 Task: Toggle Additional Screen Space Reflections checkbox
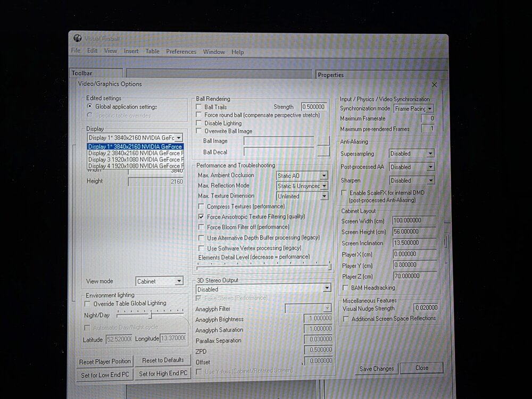click(x=346, y=319)
